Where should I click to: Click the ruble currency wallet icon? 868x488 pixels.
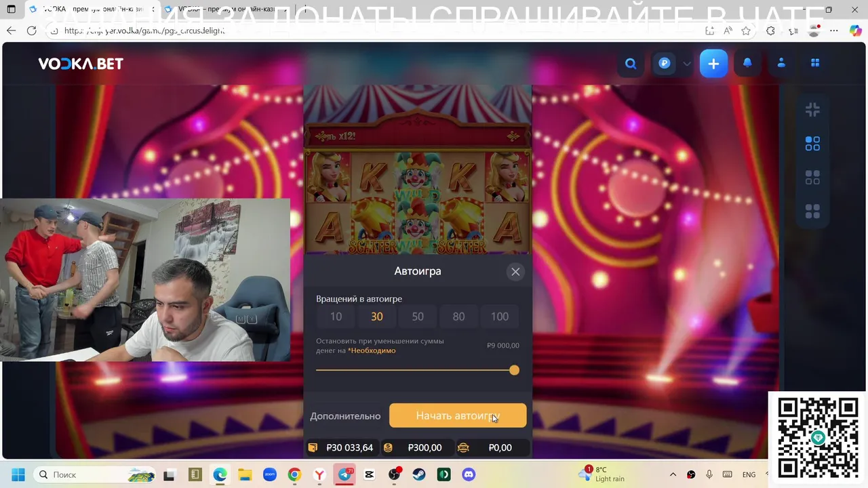coord(665,63)
